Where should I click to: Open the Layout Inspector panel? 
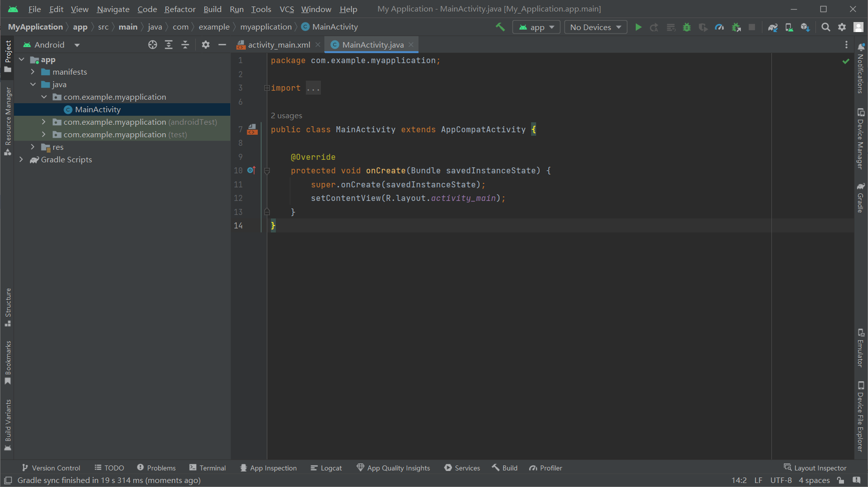point(815,468)
